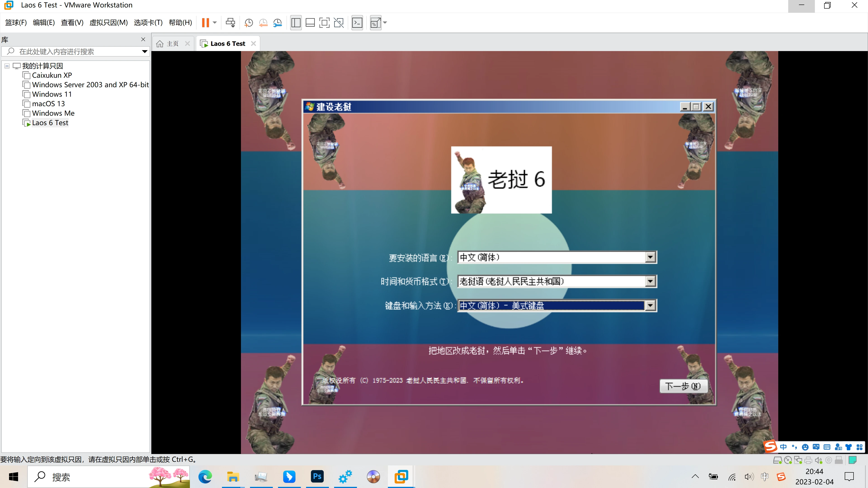Open the 选项卡(T) menu

coord(148,23)
